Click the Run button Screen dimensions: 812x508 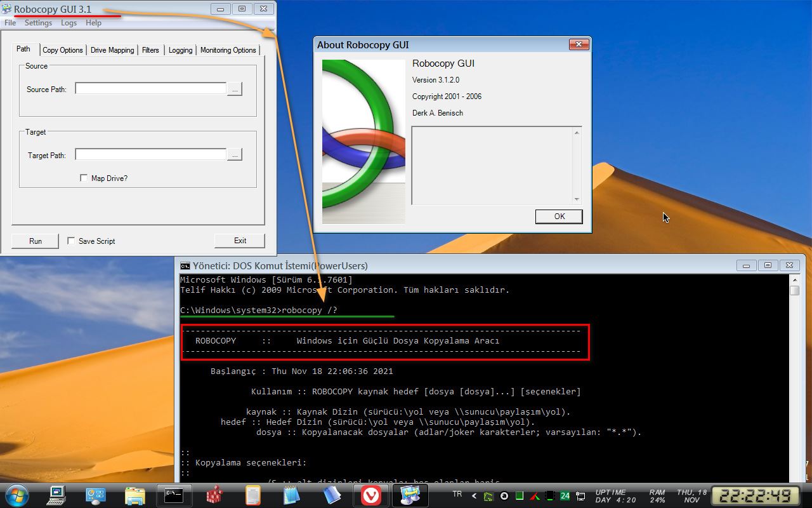pos(36,241)
